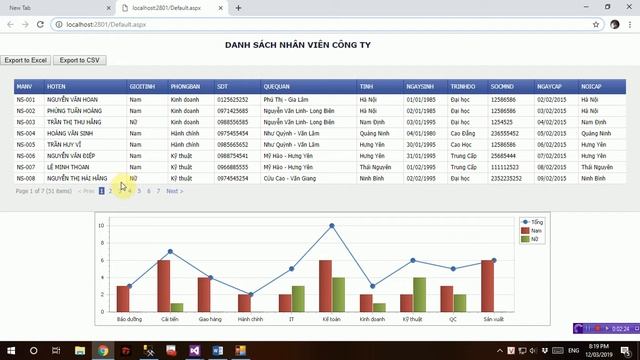The image size is (640, 360).
Task: Open Cortana search circle on taskbar
Action: pos(33,351)
